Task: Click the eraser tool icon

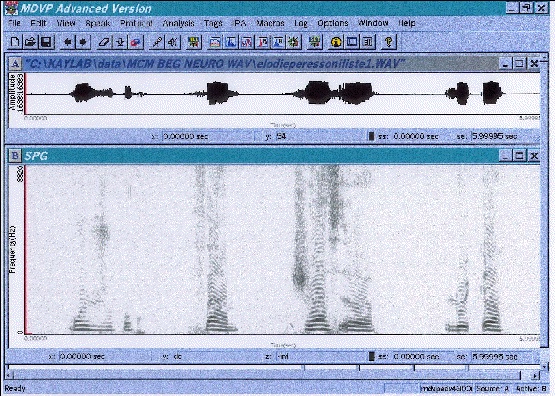Action: (x=104, y=42)
